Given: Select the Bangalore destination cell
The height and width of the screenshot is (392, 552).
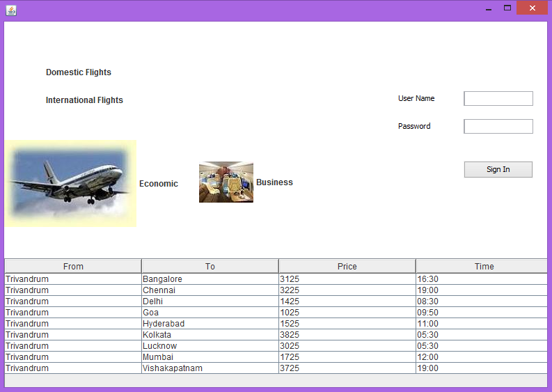Looking at the screenshot, I should [x=210, y=279].
